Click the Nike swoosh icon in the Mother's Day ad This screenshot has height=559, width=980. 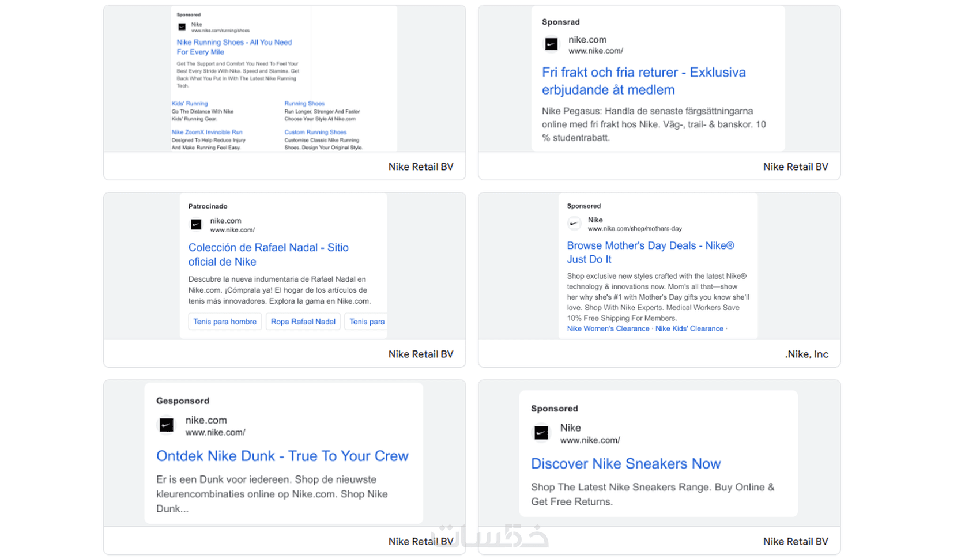click(x=574, y=224)
